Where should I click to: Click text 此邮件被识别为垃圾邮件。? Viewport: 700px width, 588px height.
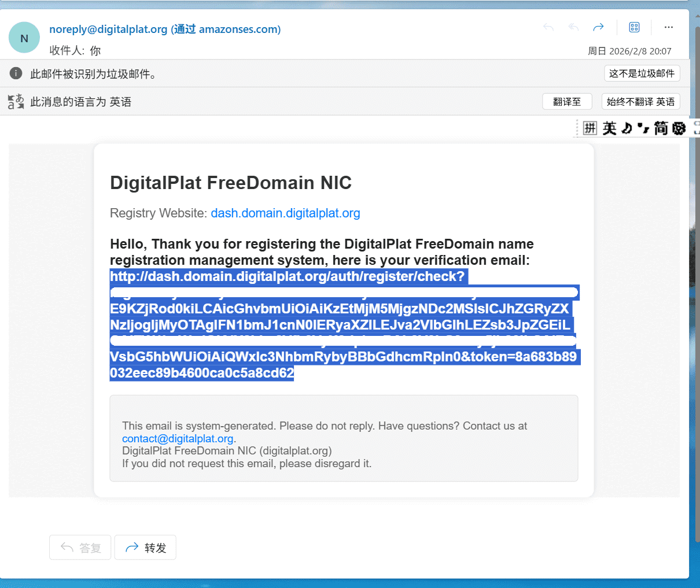point(94,74)
